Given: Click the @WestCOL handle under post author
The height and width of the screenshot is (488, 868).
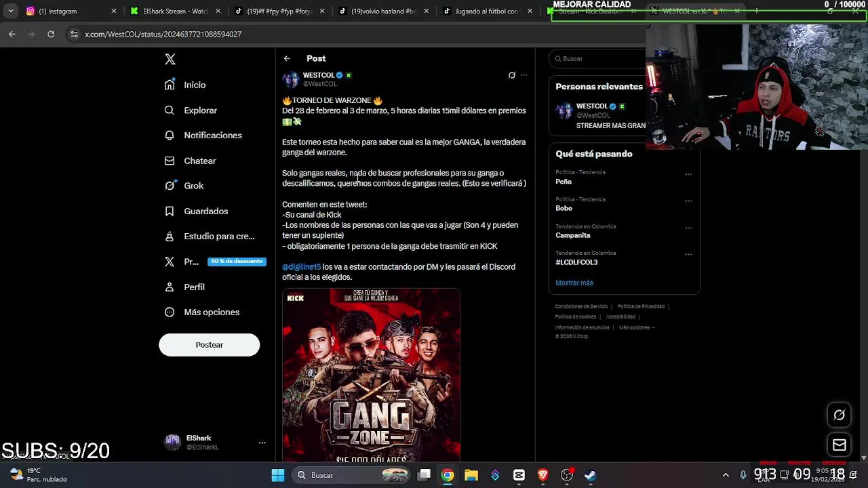Looking at the screenshot, I should [319, 84].
